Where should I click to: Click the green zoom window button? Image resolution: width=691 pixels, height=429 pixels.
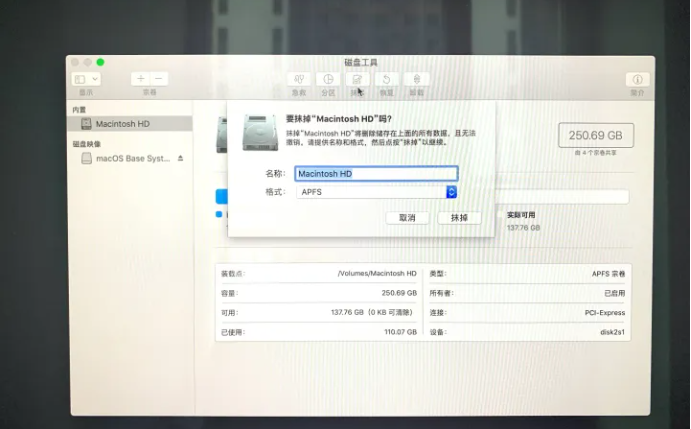pos(100,62)
